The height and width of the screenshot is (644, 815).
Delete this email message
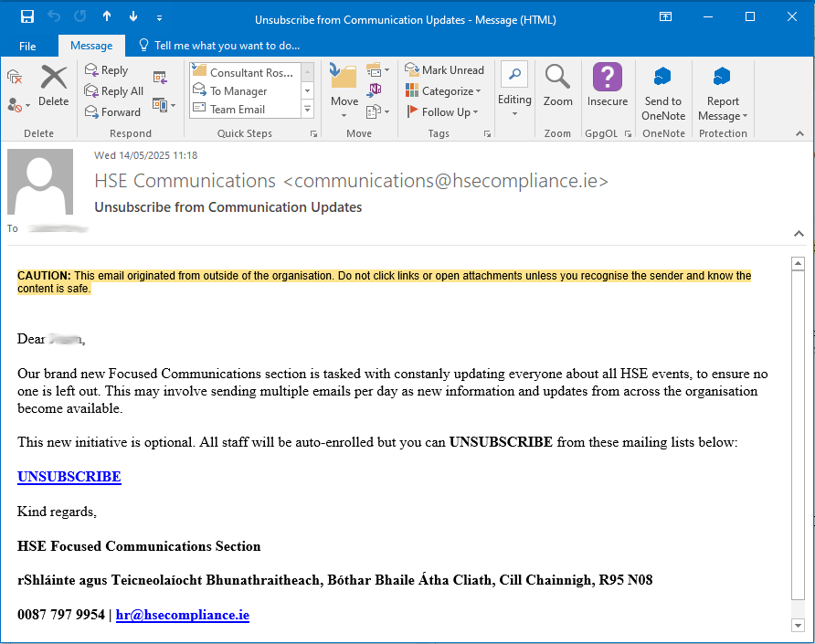pos(54,86)
